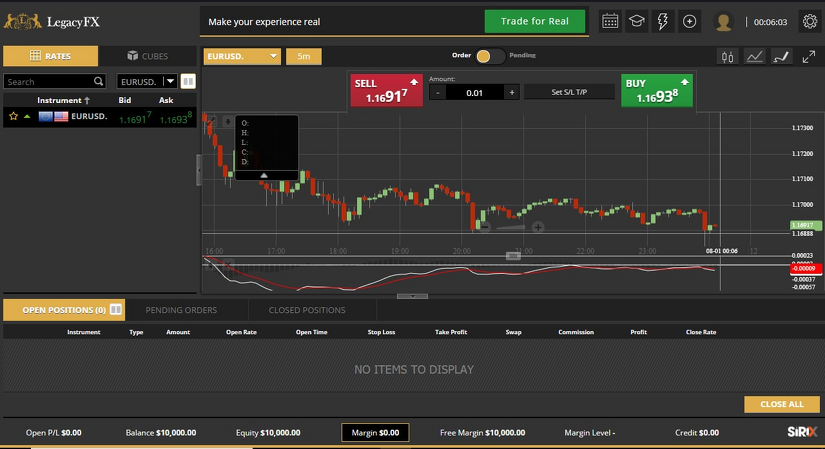Open the EURUSD chart symbol dropdown

[x=242, y=56]
